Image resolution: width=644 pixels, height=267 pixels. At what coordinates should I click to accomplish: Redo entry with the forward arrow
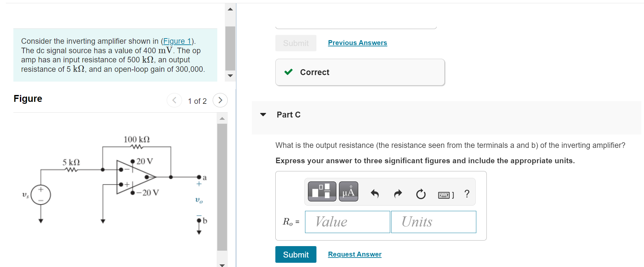coord(398,194)
